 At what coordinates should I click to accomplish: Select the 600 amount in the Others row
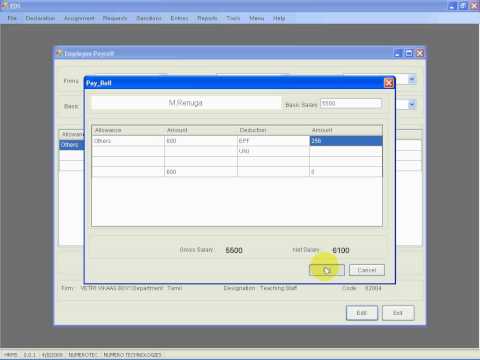tap(201, 141)
